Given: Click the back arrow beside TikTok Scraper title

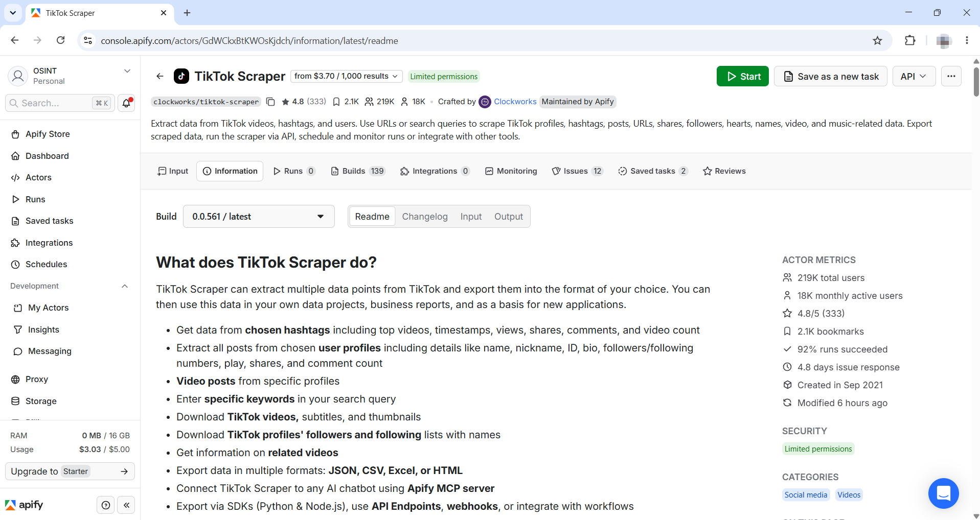Looking at the screenshot, I should pyautogui.click(x=160, y=76).
